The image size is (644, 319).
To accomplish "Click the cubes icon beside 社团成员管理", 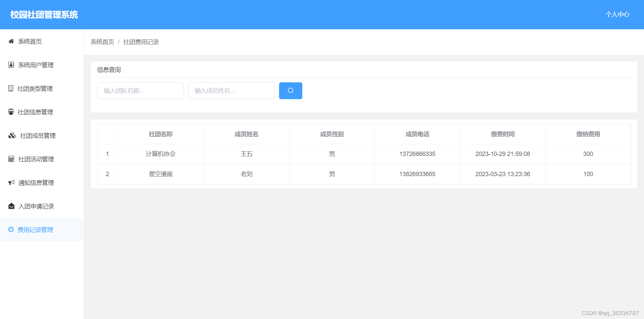I will [x=12, y=135].
